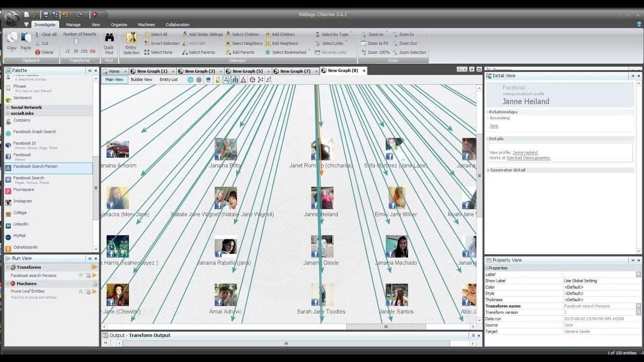Image resolution: width=644 pixels, height=362 pixels.
Task: Collapse the Transforms section in Run View
Action: pyautogui.click(x=8, y=267)
